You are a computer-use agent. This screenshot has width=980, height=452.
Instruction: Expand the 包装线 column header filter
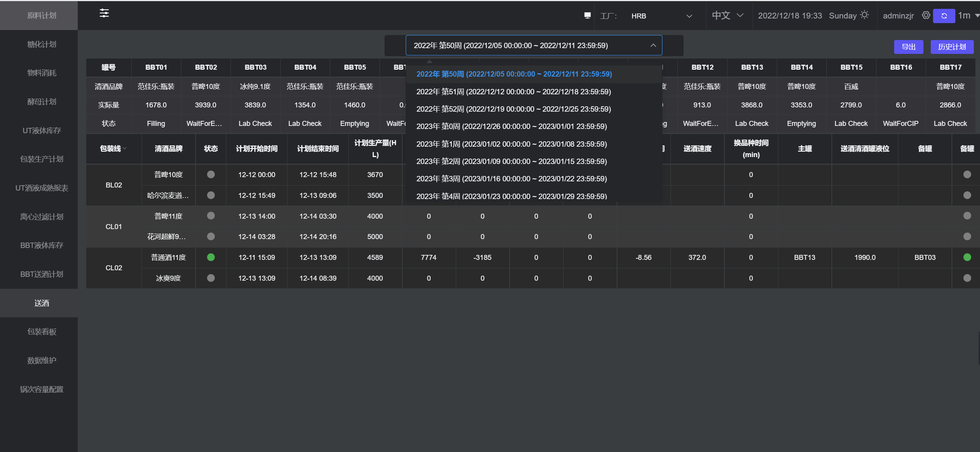[x=125, y=149]
